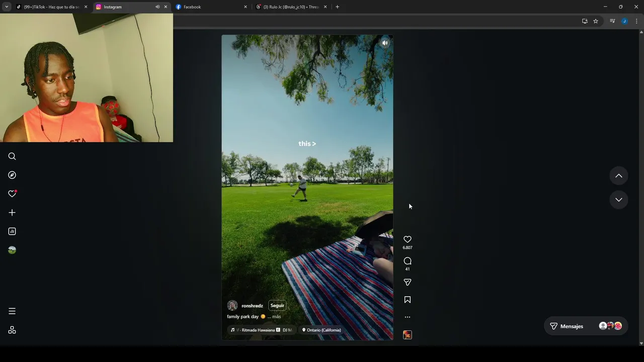Click the comment count 41
Image resolution: width=644 pixels, height=362 pixels.
(408, 269)
